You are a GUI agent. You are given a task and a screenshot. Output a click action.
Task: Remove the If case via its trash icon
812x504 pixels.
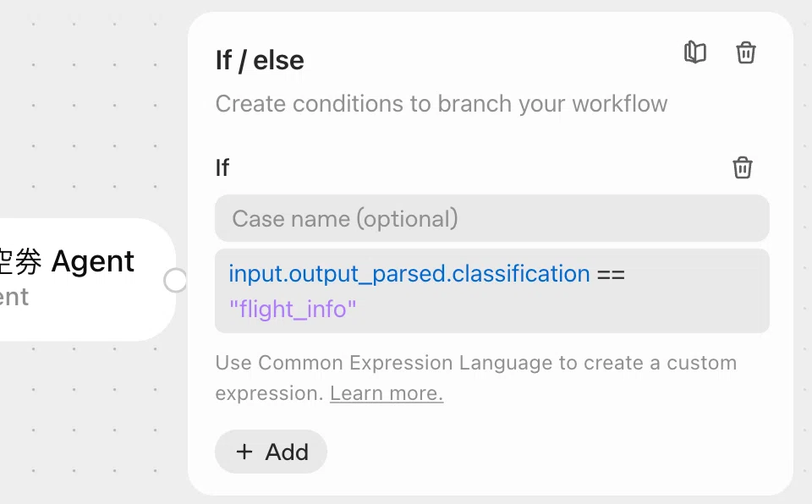coord(742,167)
